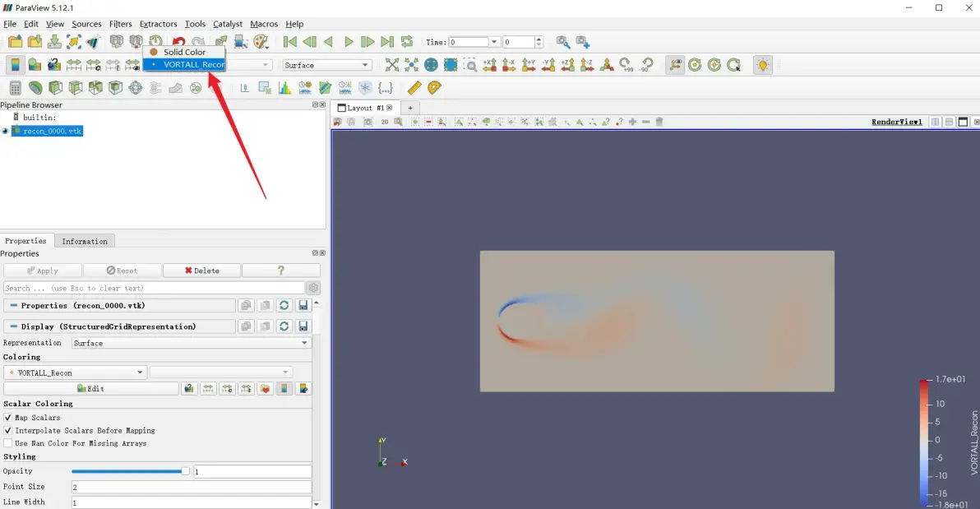
Task: Save display properties as default icon
Action: click(303, 326)
